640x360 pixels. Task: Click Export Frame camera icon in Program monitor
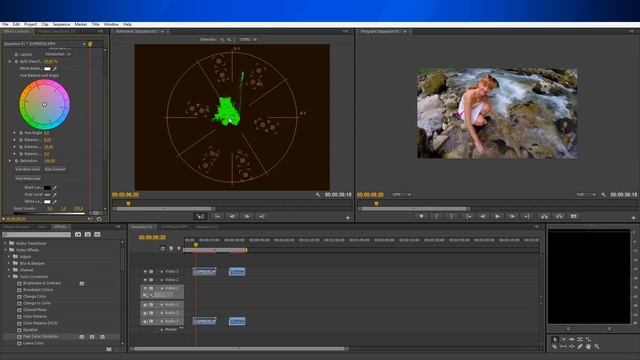573,216
